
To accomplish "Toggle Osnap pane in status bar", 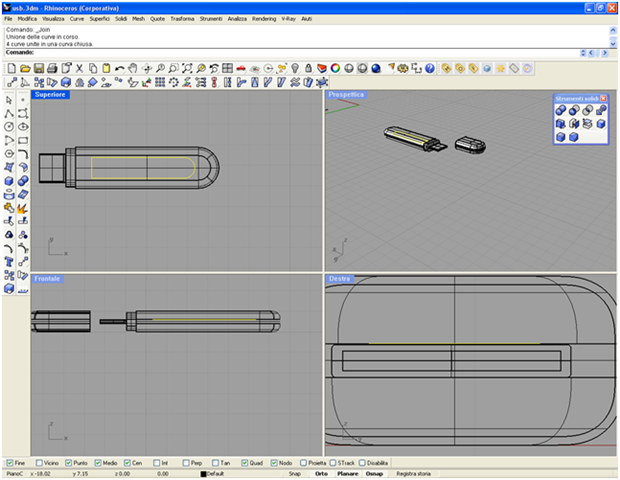I will 374,474.
